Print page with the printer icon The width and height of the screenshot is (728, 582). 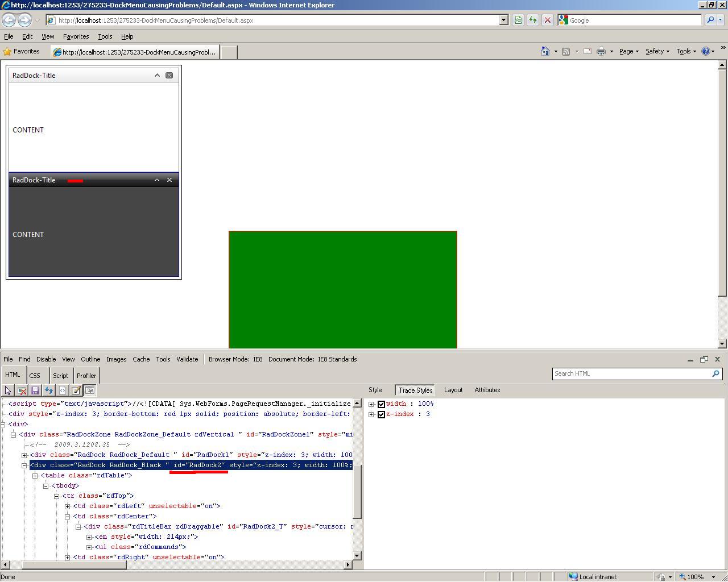pos(601,51)
